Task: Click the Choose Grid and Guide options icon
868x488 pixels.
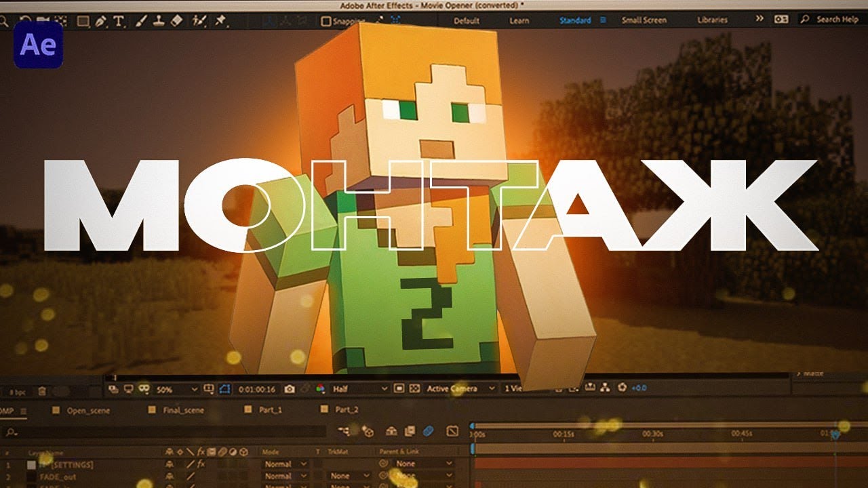Action: coord(208,388)
